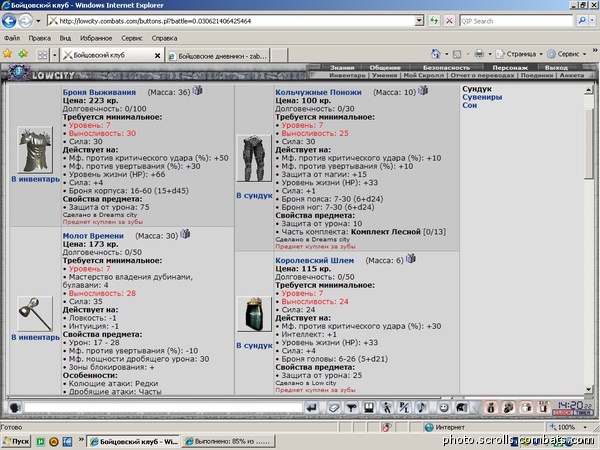Open the Сервис toolbar dropdown
Viewport: 600px width, 450px height.
tap(566, 54)
